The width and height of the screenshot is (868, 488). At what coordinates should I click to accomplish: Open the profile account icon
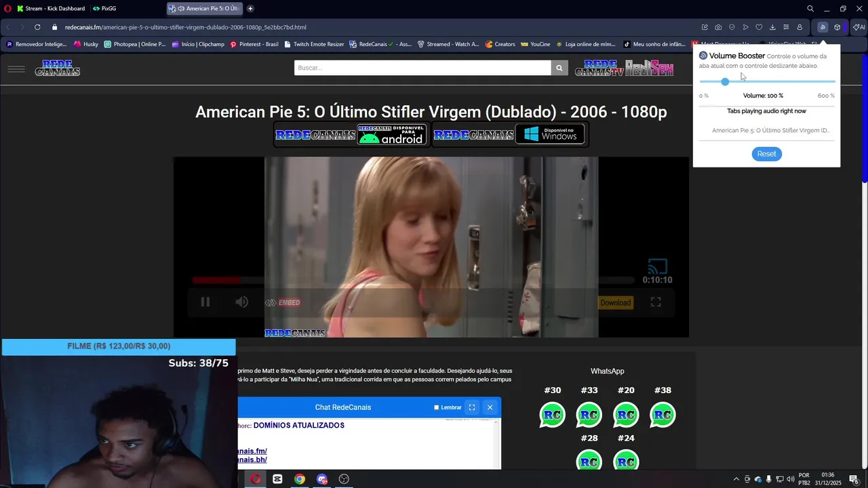pyautogui.click(x=800, y=27)
